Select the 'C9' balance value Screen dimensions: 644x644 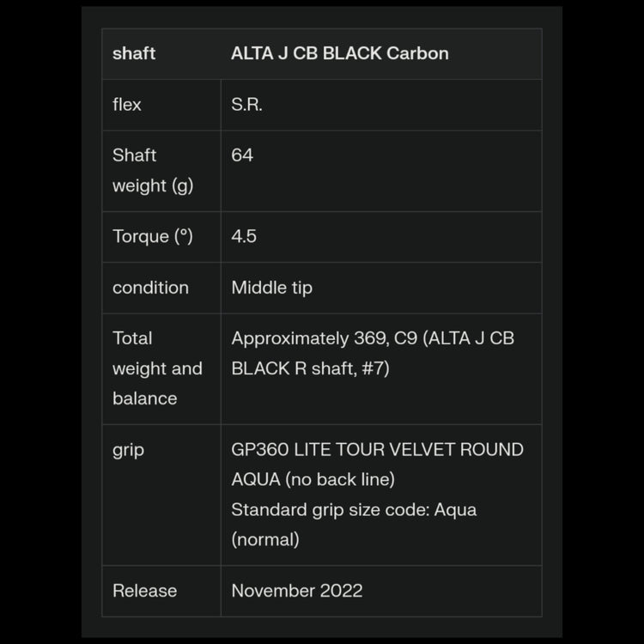(405, 338)
